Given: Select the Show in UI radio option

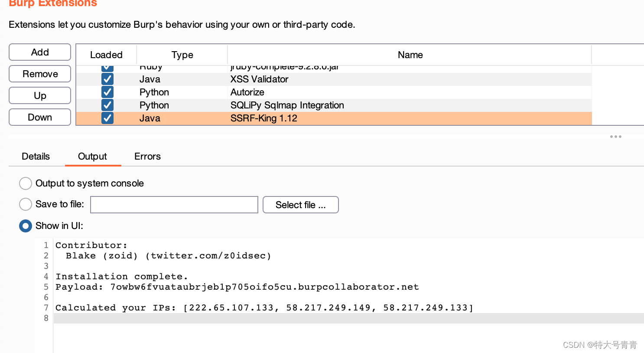Looking at the screenshot, I should pyautogui.click(x=26, y=226).
